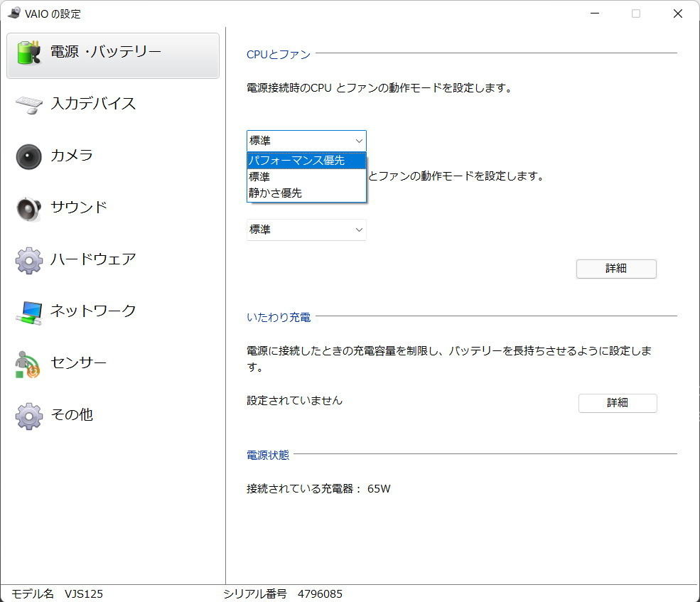The height and width of the screenshot is (602, 700).
Task: Click the VAIO app icon in title bar
Action: point(14,13)
